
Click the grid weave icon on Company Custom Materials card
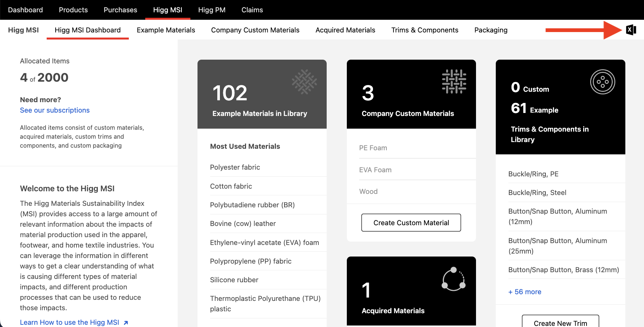(454, 82)
